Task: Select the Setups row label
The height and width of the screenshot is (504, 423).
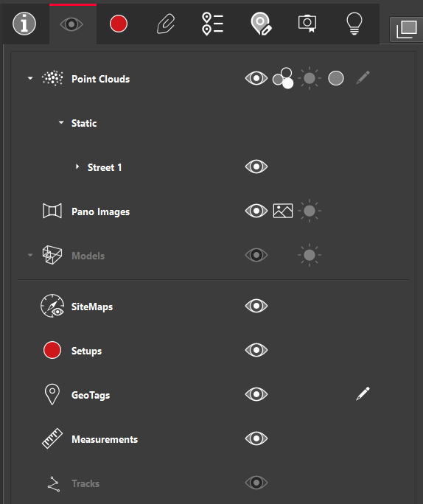Action: point(86,351)
